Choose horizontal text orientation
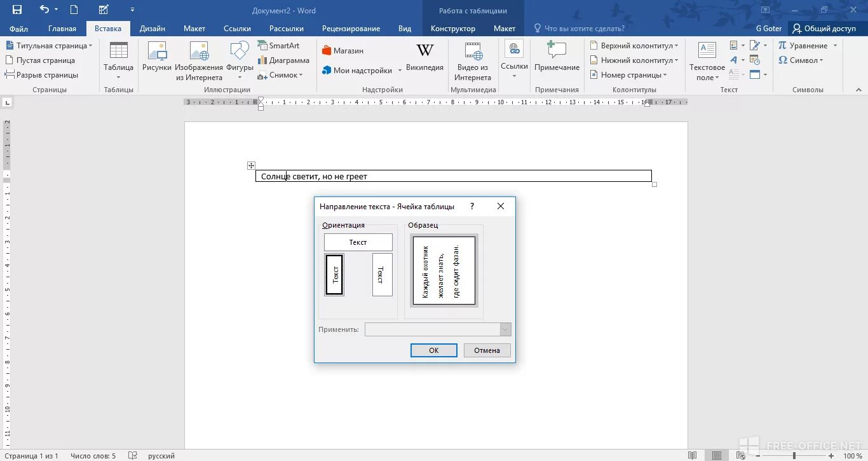 (358, 242)
